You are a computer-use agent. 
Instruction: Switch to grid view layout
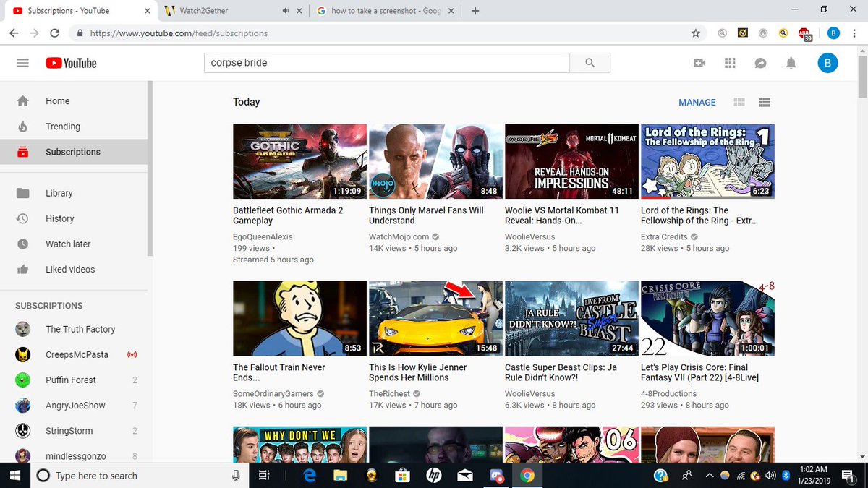[x=739, y=102]
